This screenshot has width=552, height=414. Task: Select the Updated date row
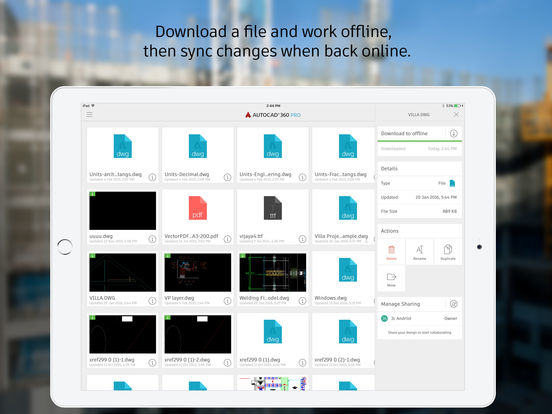tap(419, 197)
